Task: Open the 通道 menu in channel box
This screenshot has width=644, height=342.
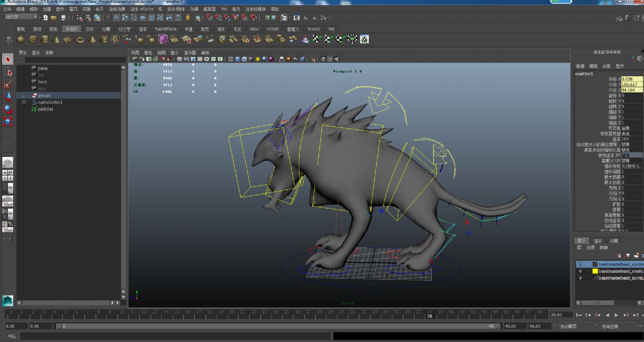Action: pos(580,66)
